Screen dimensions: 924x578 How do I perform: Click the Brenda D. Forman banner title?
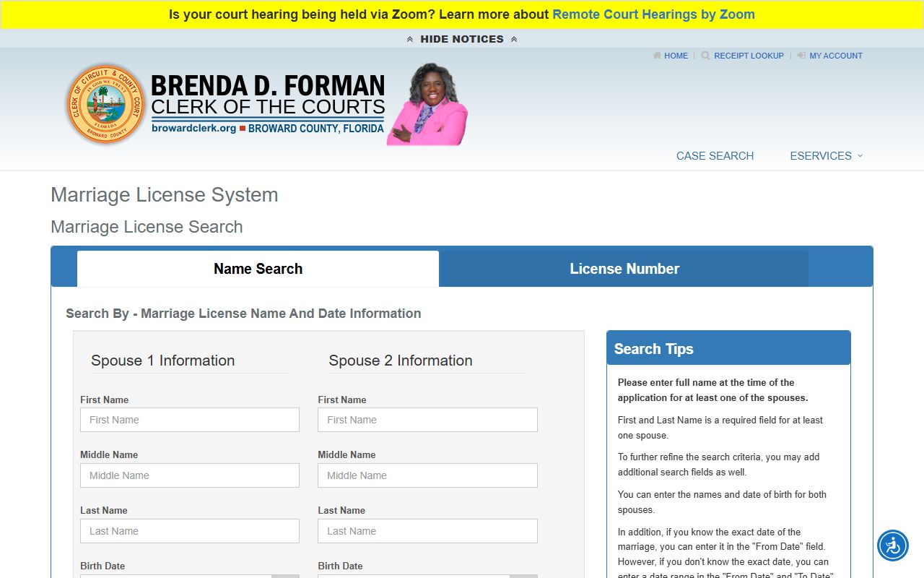click(x=268, y=86)
